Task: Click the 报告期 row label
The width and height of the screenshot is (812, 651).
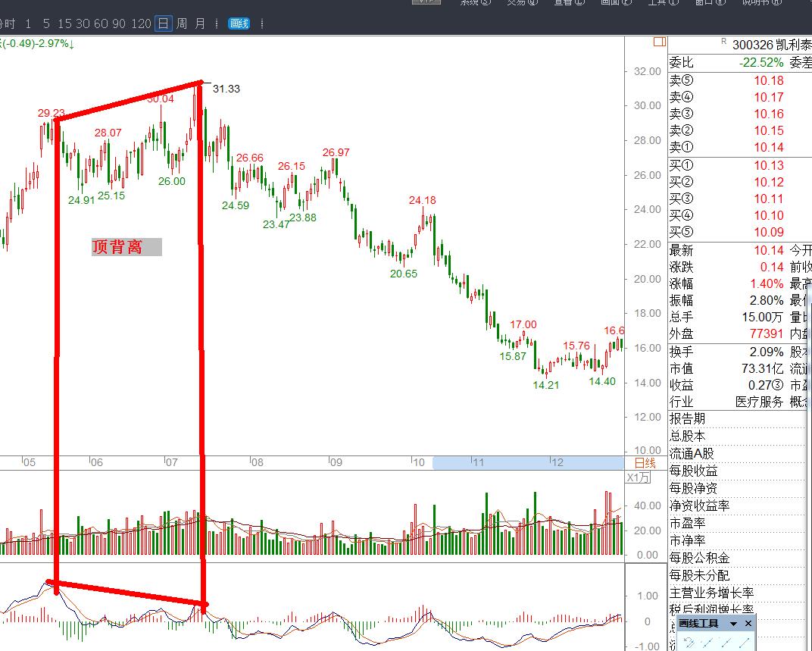Action: (x=687, y=418)
